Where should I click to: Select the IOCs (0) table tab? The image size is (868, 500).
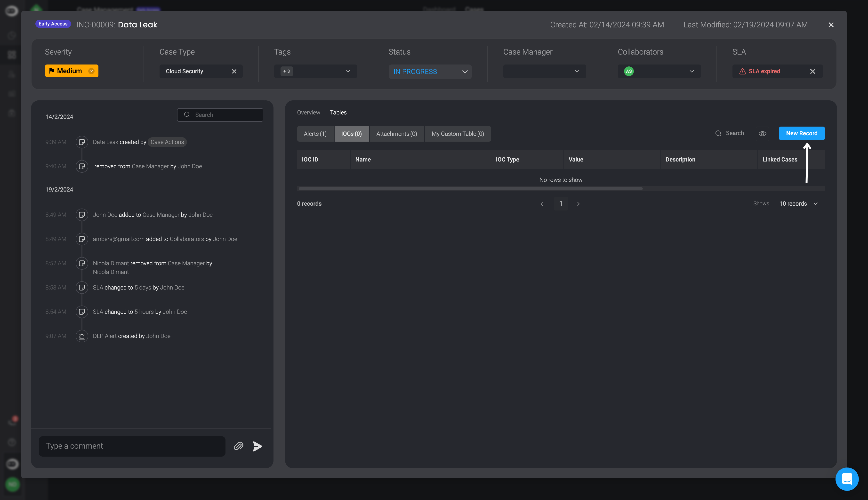[x=352, y=134]
